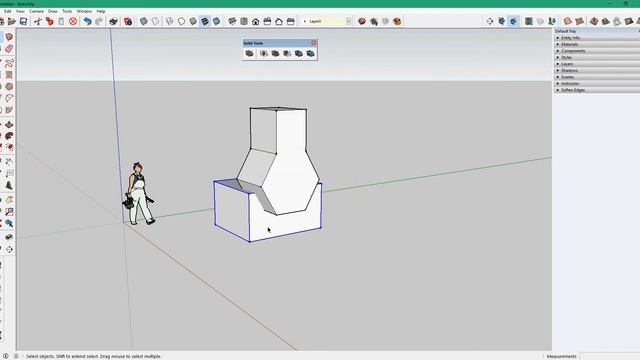The image size is (640, 360).
Task: Open the View menu
Action: click(20, 11)
